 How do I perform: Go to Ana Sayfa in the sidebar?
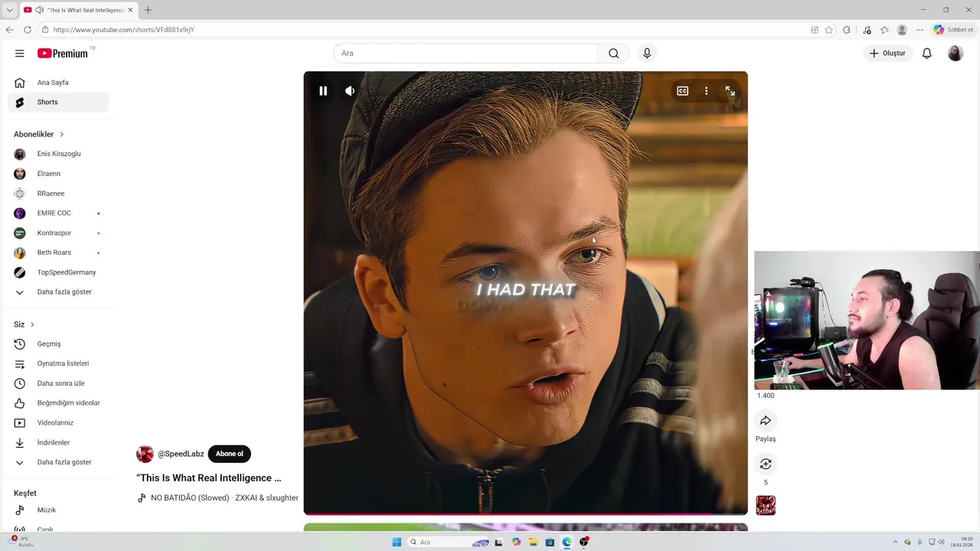58,83
